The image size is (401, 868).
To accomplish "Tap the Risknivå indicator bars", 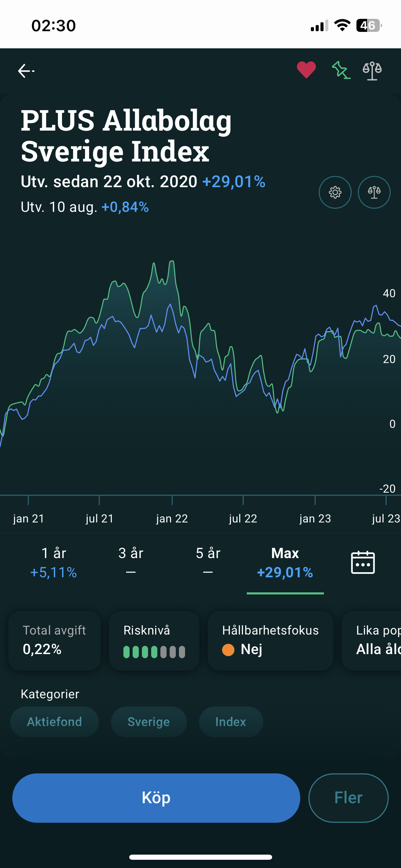I will point(154,652).
